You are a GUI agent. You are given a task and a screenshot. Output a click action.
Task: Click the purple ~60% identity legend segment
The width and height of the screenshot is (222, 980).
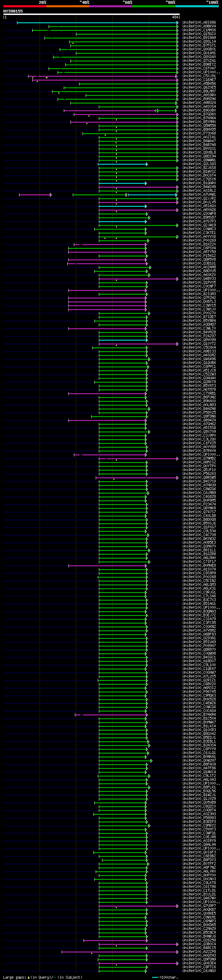pos(111,6)
